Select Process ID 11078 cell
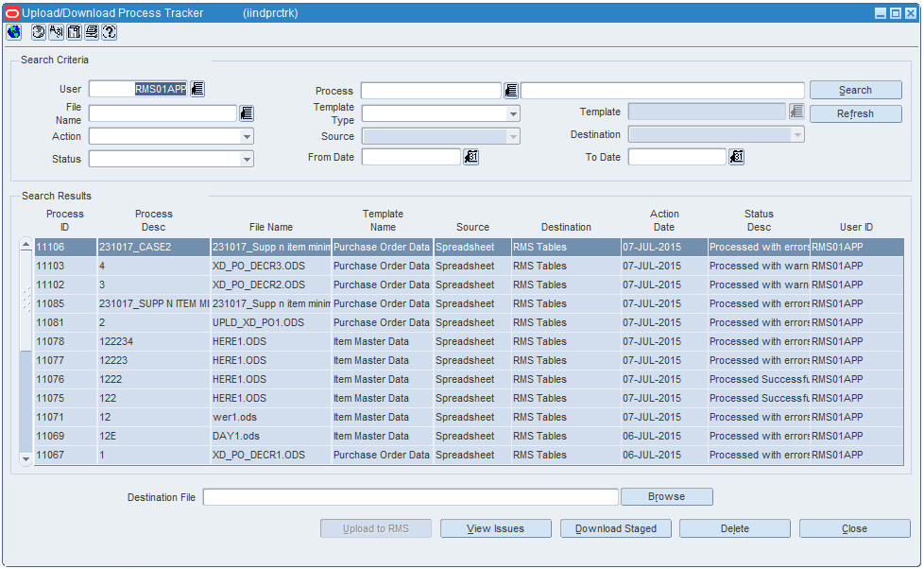Image resolution: width=924 pixels, height=569 pixels. point(65,341)
